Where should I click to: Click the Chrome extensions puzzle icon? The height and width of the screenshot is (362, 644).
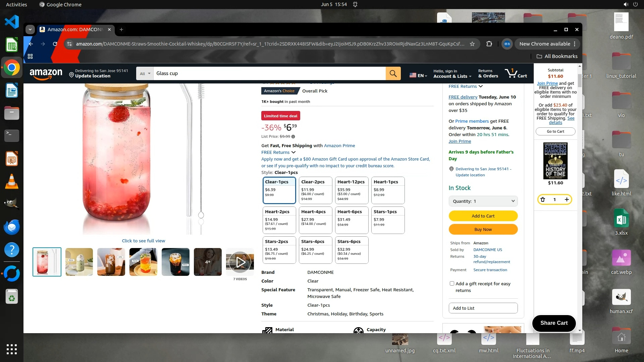coord(489,44)
